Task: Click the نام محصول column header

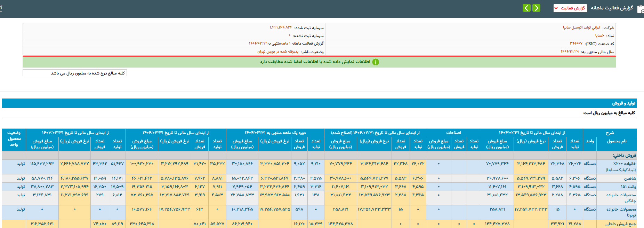Action: 617,141
